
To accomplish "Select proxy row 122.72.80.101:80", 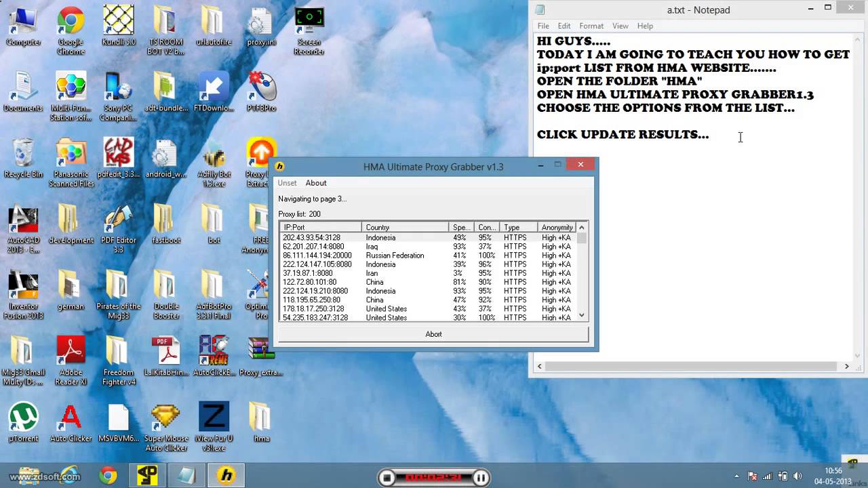I will pyautogui.click(x=428, y=282).
